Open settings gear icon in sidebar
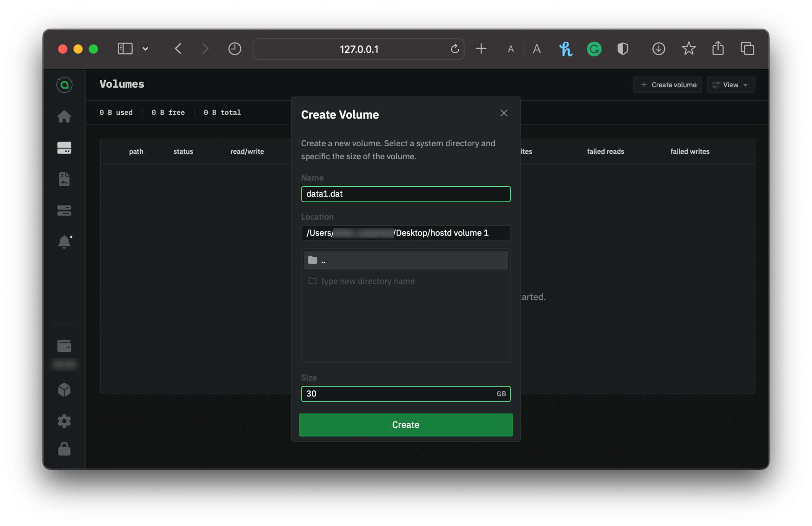The height and width of the screenshot is (526, 812). (64, 421)
